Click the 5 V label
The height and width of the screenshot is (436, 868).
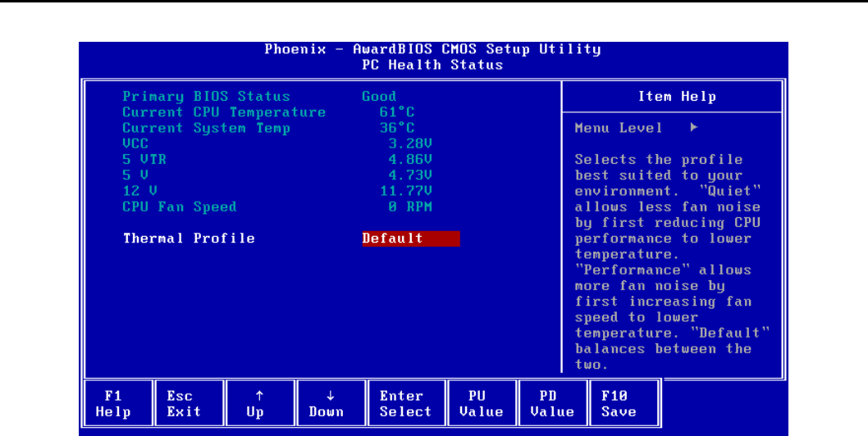click(x=135, y=175)
